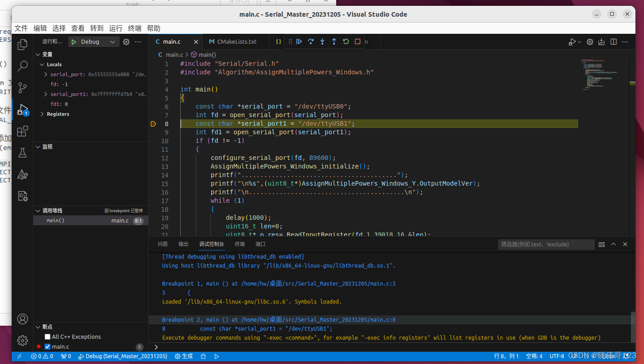644x364 pixels.
Task: Step into in debug toolbar
Action: (322, 41)
